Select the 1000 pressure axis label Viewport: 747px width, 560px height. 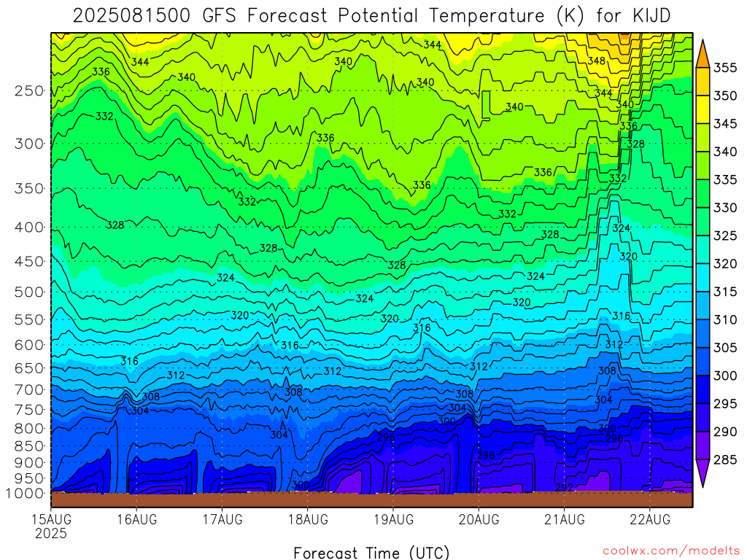tap(26, 494)
